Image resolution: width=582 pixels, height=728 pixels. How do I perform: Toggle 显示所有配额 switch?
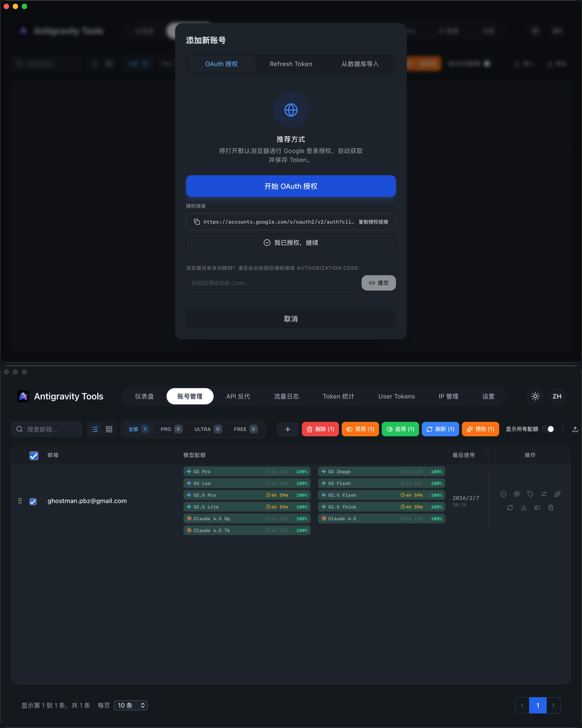click(x=548, y=429)
